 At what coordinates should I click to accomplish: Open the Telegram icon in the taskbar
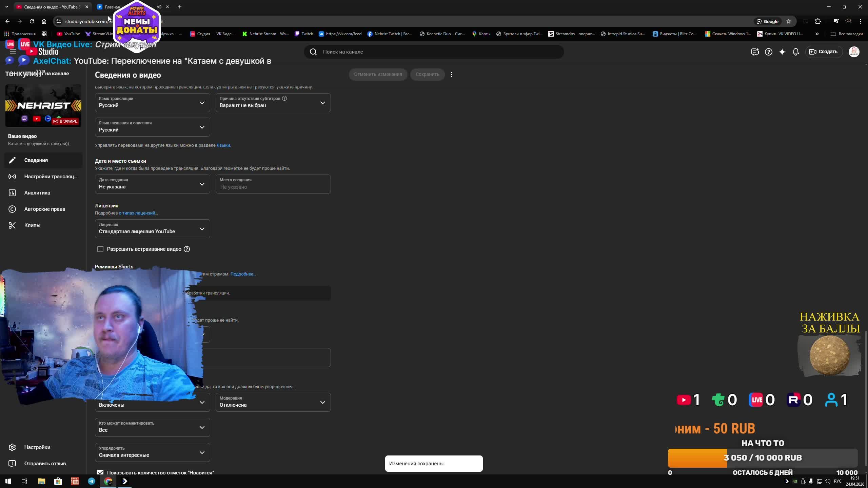[92, 481]
